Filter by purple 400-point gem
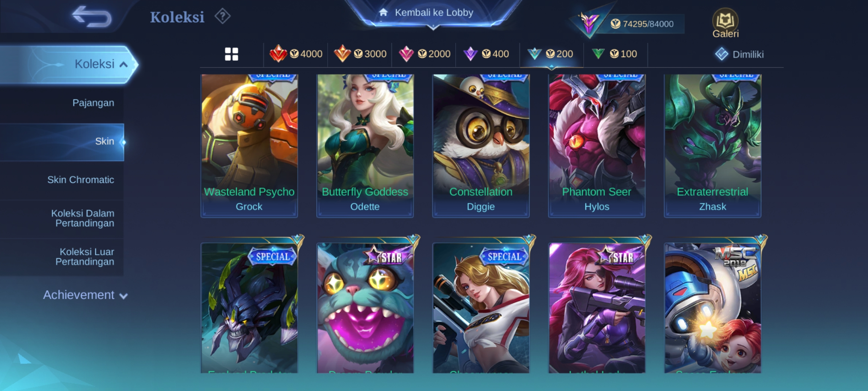The image size is (868, 391). pyautogui.click(x=486, y=54)
